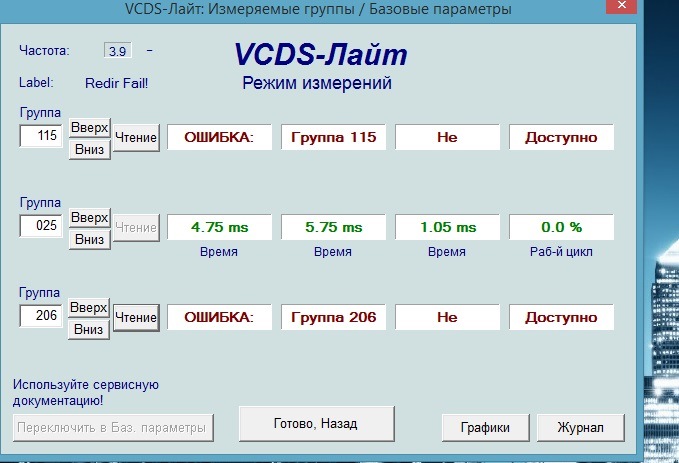The image size is (679, 463).
Task: Click the window title bar text
Action: pos(318,9)
